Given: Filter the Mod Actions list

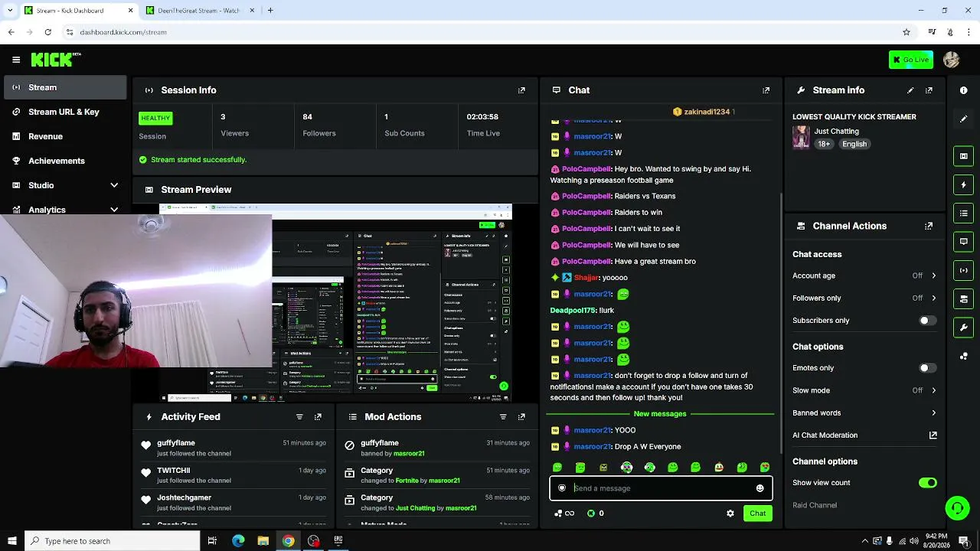Looking at the screenshot, I should (x=503, y=417).
